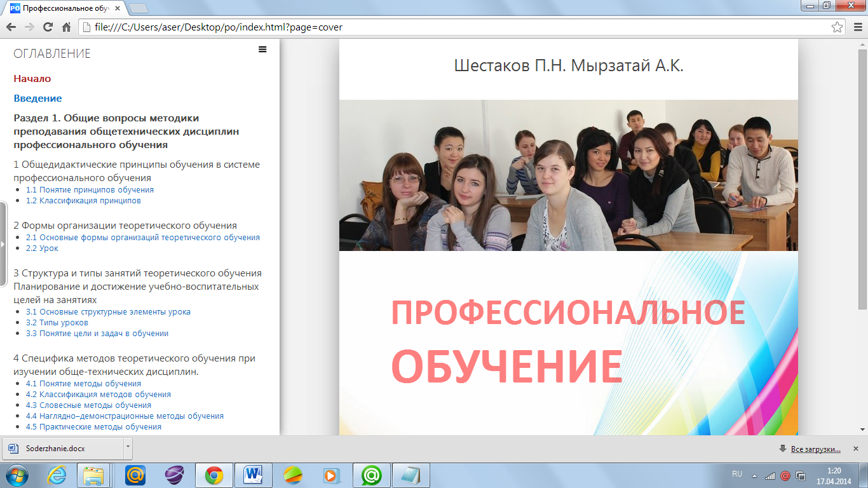Open 1.2 Классификация принципов

[x=83, y=201]
